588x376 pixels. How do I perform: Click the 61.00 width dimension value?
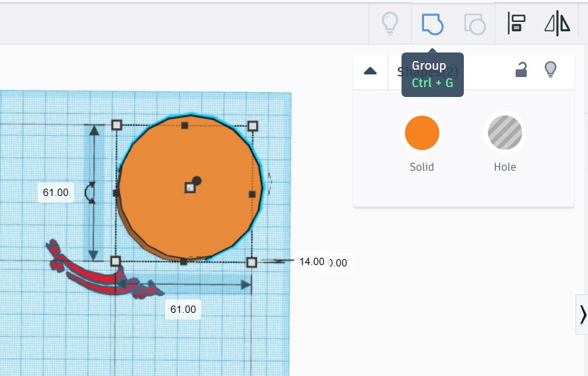[x=183, y=310]
